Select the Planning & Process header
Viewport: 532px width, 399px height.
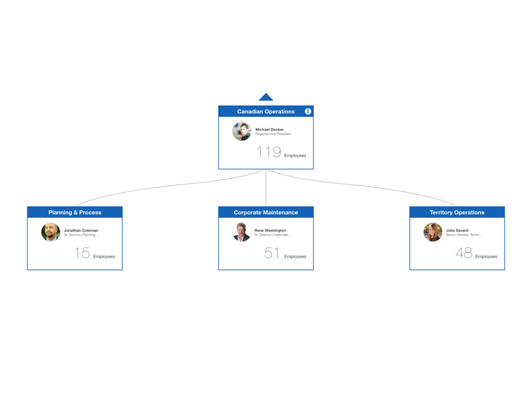coord(74,212)
